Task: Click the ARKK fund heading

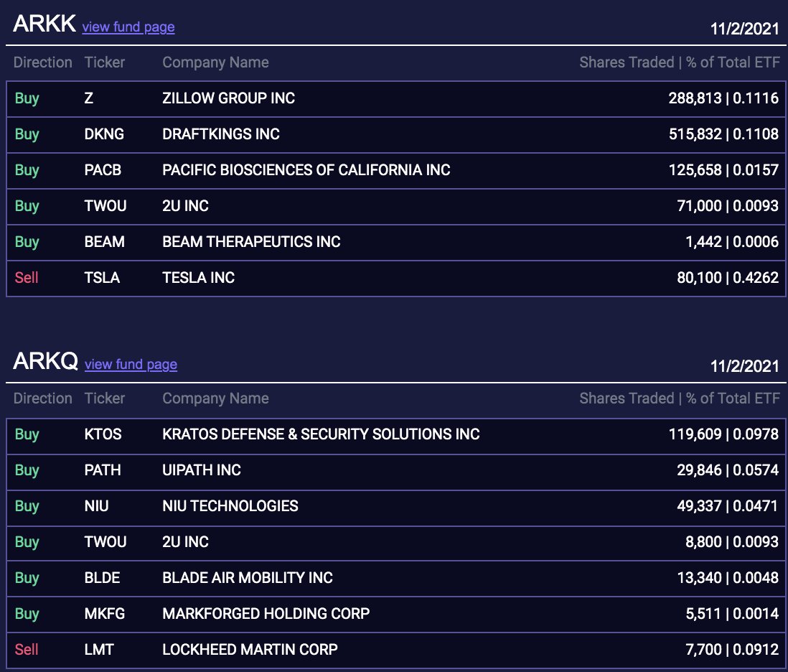Action: pyautogui.click(x=44, y=24)
